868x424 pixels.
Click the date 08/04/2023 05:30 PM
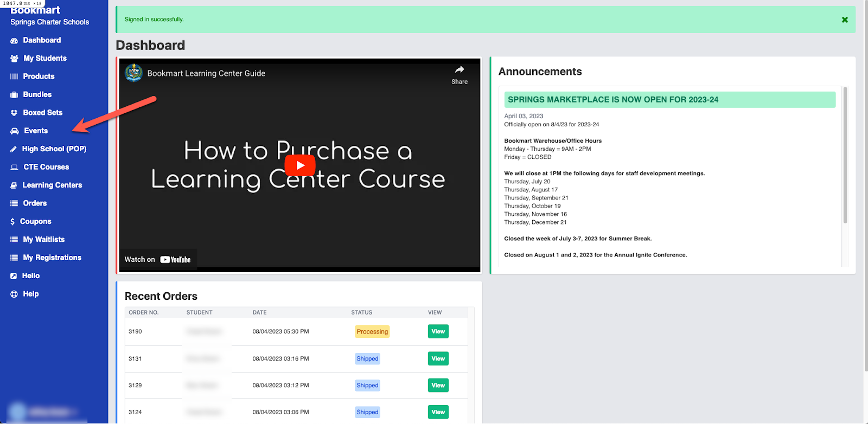click(280, 331)
